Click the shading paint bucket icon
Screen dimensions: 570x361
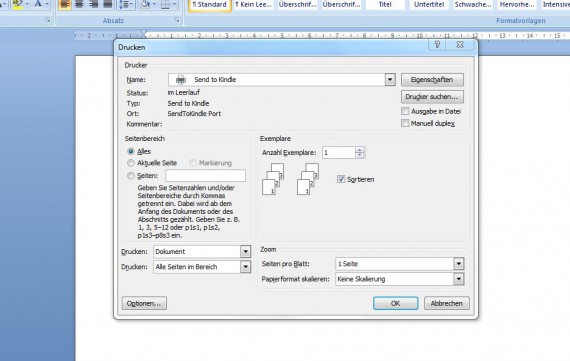click(x=145, y=4)
